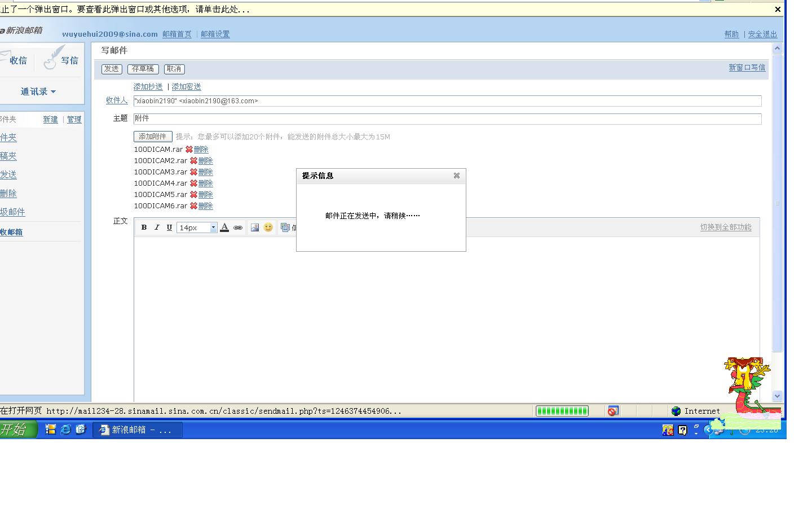Image resolution: width=812 pixels, height=508 pixels.
Task: Open 邮箱设置 settings
Action: click(215, 34)
